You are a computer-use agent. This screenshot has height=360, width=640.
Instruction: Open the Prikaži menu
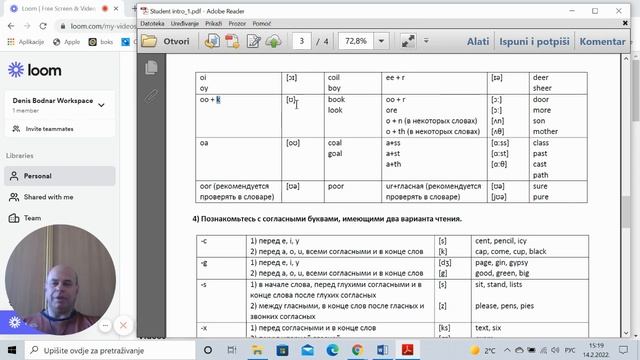[x=213, y=24]
